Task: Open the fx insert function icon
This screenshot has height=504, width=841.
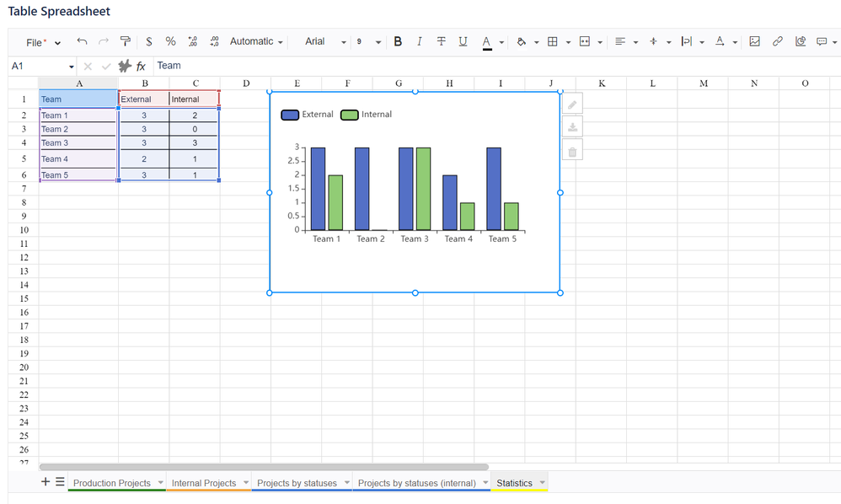Action: [141, 66]
